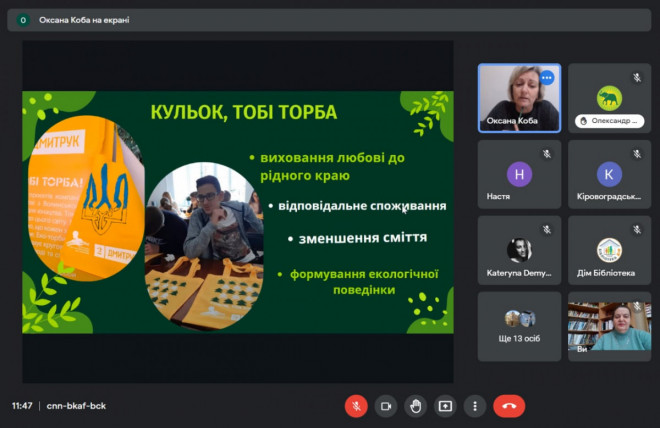The image size is (660, 428).
Task: Click muted mic icon on Дім Бібліотека tile
Action: (x=636, y=230)
